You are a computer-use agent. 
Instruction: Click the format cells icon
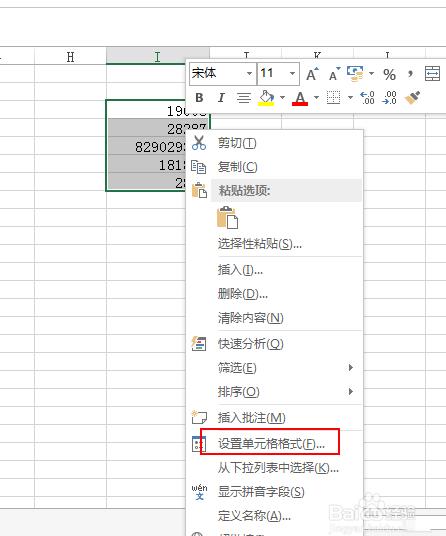pyautogui.click(x=198, y=444)
